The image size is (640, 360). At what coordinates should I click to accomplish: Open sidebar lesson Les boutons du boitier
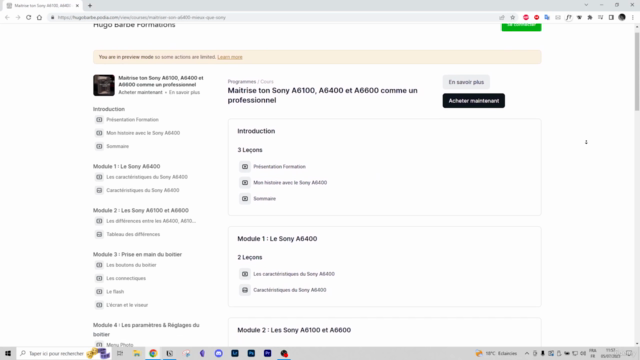[x=131, y=265]
